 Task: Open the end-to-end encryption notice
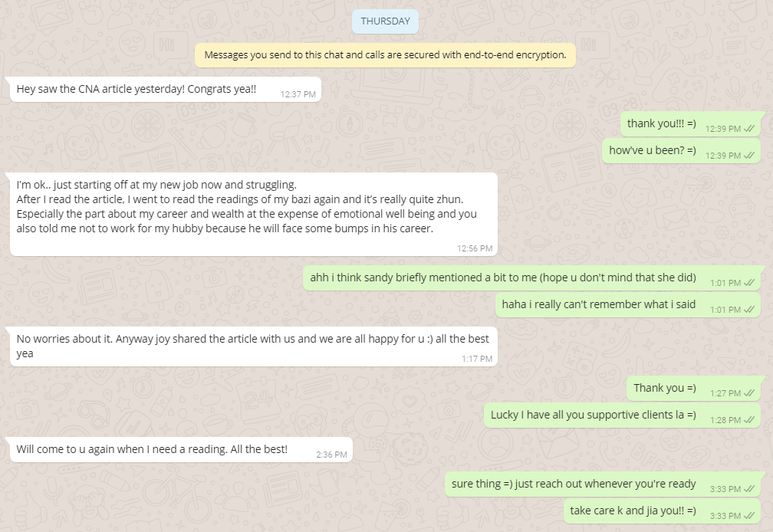click(x=385, y=55)
